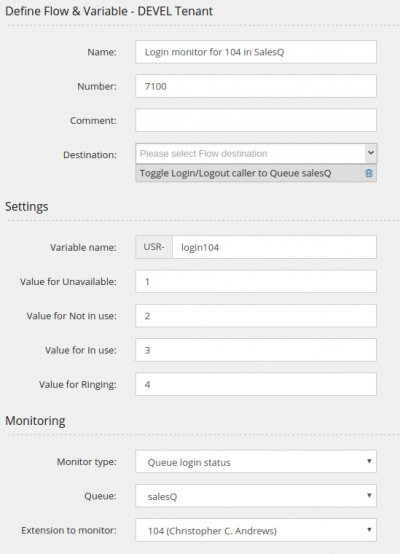Click the Variable name login104 field
The width and height of the screenshot is (400, 554).
(274, 247)
